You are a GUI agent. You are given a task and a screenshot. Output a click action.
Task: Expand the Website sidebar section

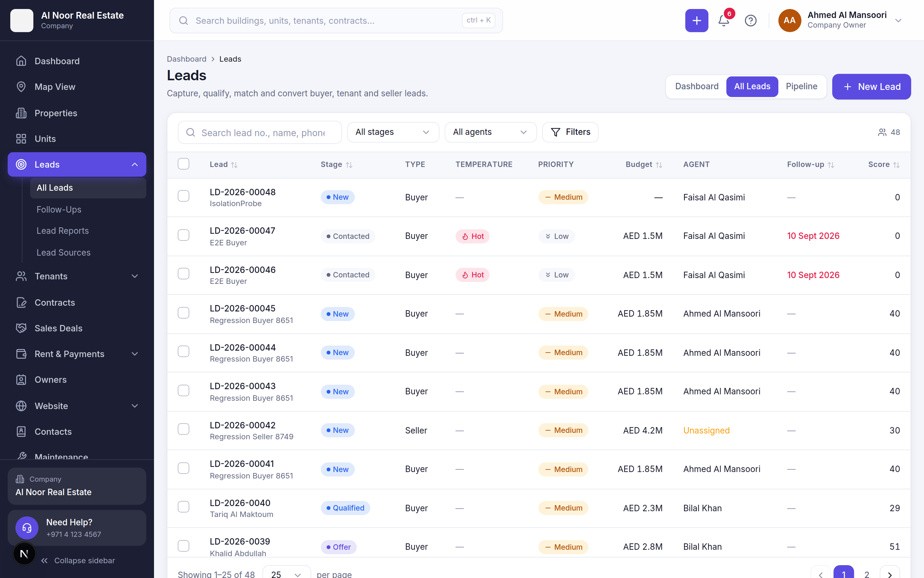135,406
